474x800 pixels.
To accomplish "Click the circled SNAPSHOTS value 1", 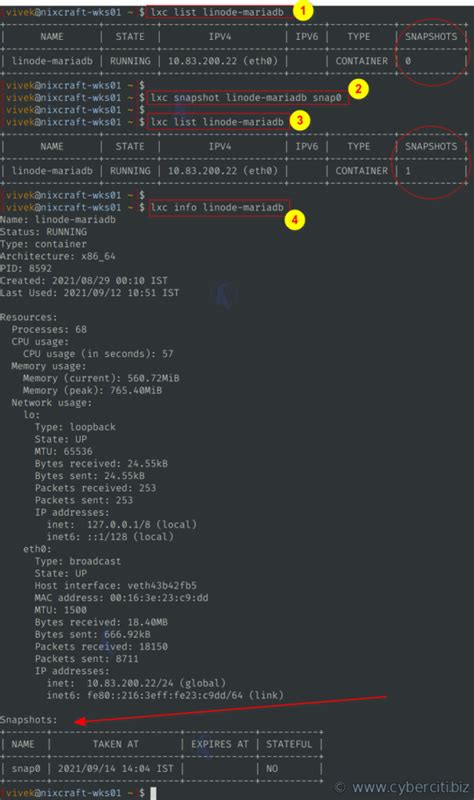I will tap(408, 171).
